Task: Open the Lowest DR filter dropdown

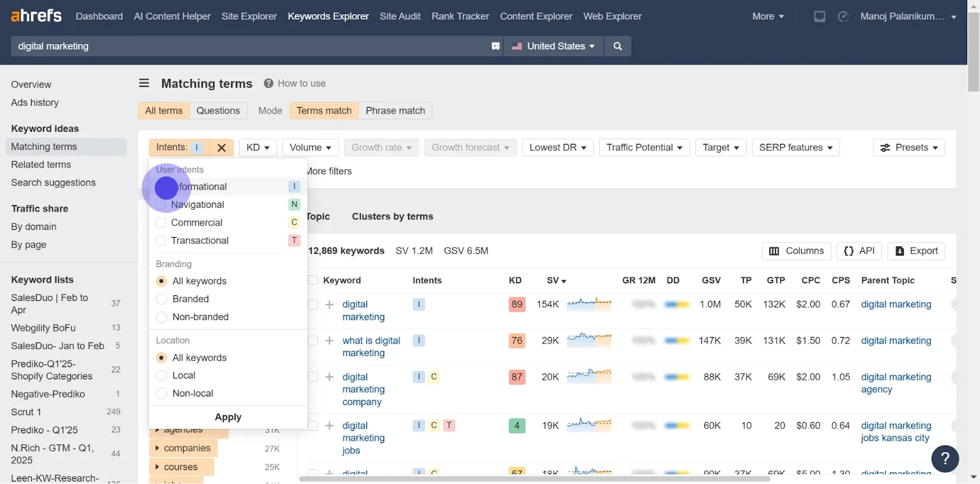Action: (558, 148)
